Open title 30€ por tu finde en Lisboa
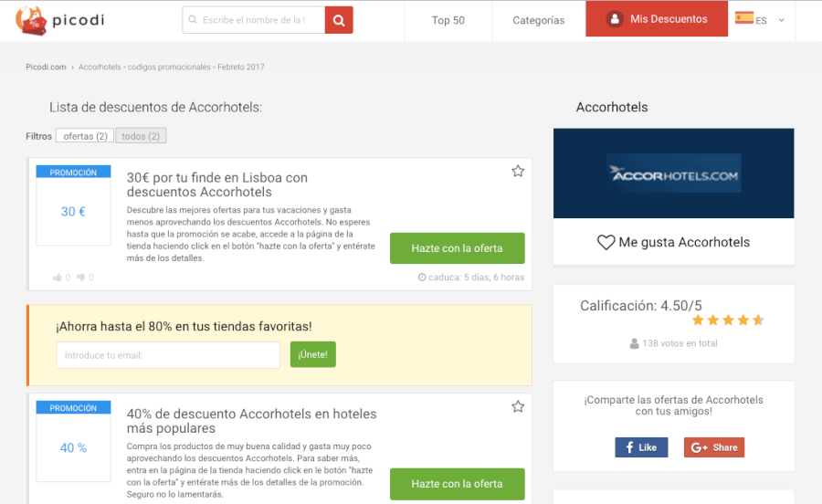The image size is (822, 504). tap(217, 185)
